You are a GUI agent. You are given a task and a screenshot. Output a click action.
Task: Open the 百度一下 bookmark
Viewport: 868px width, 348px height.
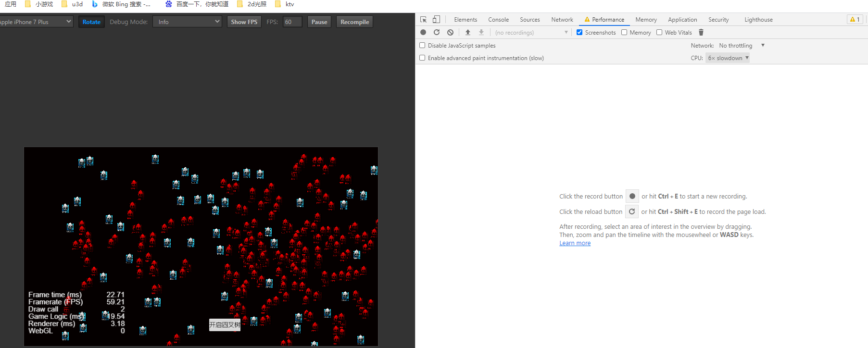(x=197, y=4)
